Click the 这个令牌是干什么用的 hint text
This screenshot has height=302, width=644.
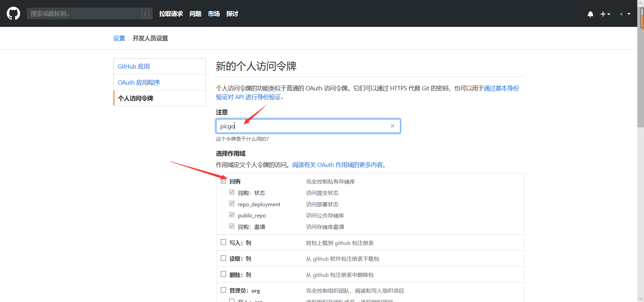point(242,139)
